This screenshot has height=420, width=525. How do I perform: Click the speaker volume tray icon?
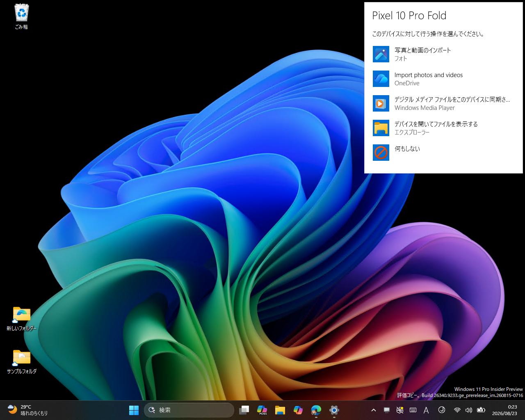(469, 410)
